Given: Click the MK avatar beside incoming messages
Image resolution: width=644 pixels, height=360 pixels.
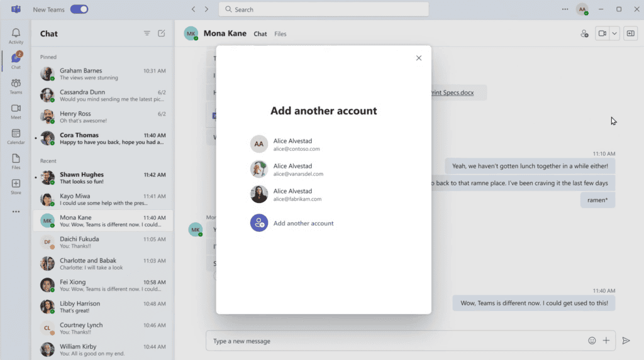Looking at the screenshot, I should [196, 229].
